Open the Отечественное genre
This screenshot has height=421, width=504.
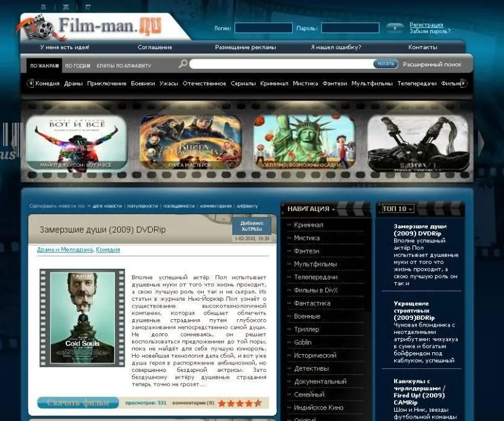204,83
